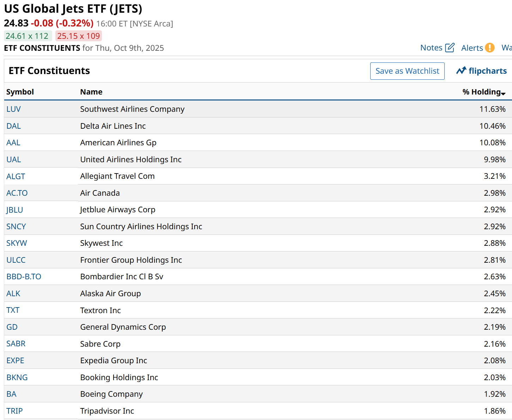Screen dimensions: 512x420
Task: Select the Skywest Inc name
Action: (102, 243)
